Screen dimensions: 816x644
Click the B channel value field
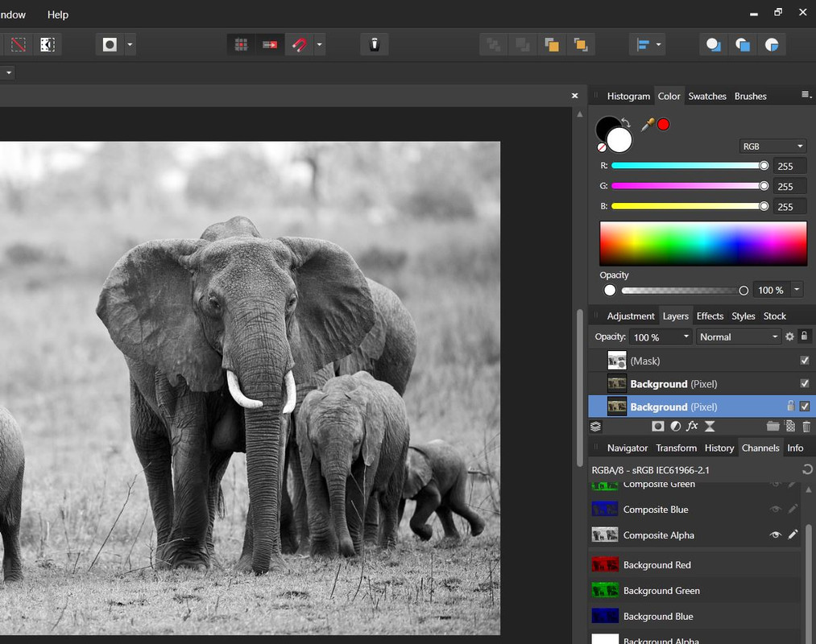coord(789,207)
